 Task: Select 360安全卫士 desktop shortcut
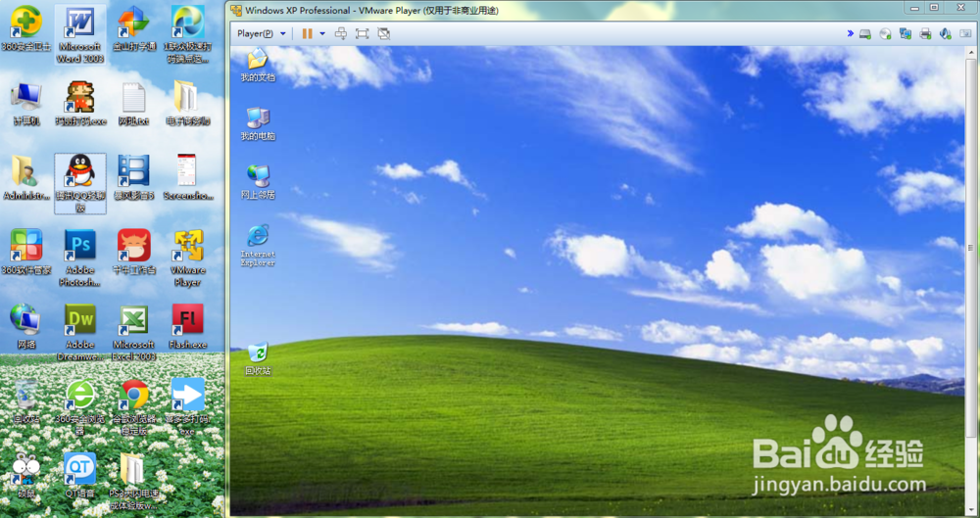click(26, 28)
